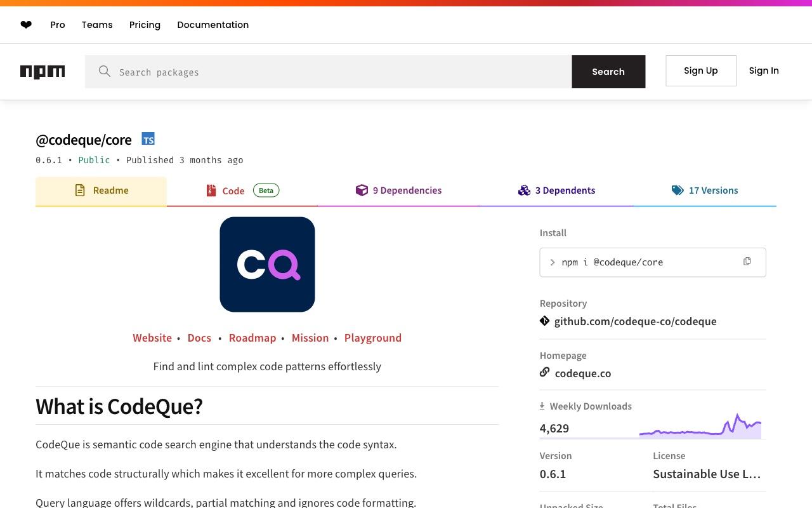Screen dimensions: 812x508
Task: Click the CodeQue CQ logo image
Action: (x=267, y=264)
